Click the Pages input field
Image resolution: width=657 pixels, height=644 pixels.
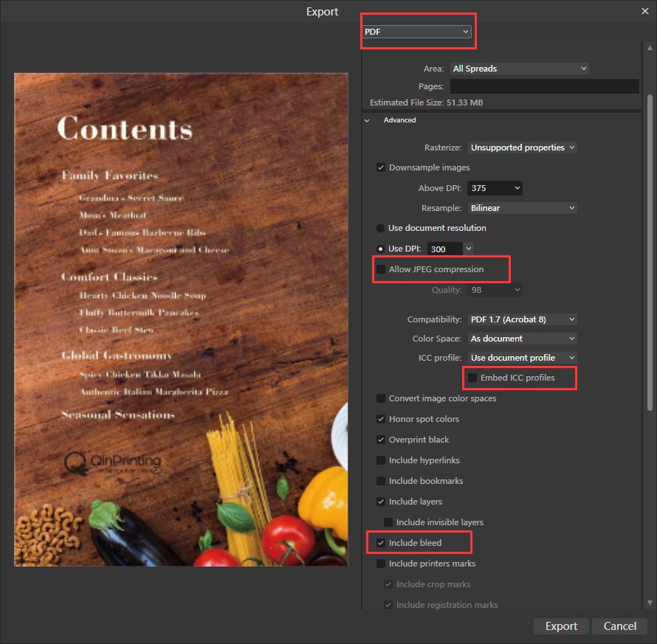click(544, 86)
